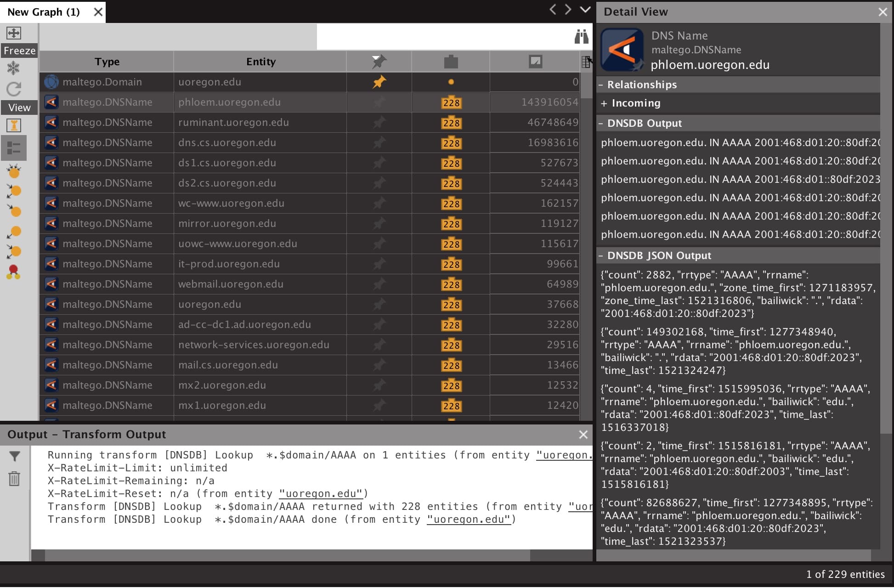894x588 pixels.
Task: Toggle the pin for dns.cs.uoregon.edu row
Action: coord(379,143)
